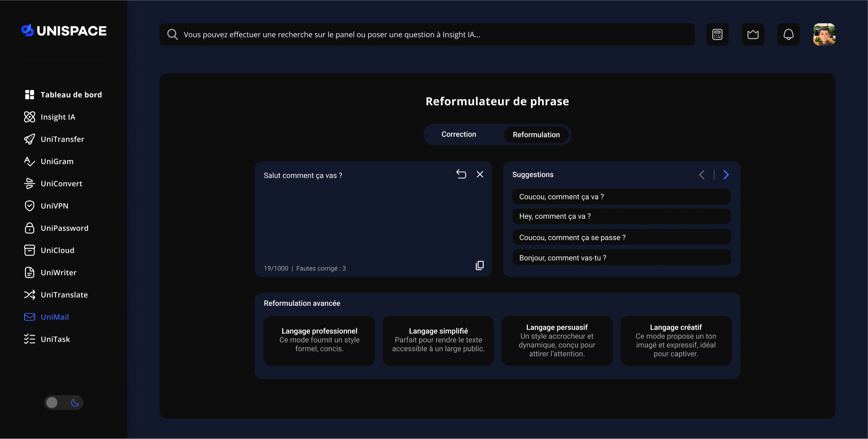Click the UniTransfer rocket icon

[30, 139]
